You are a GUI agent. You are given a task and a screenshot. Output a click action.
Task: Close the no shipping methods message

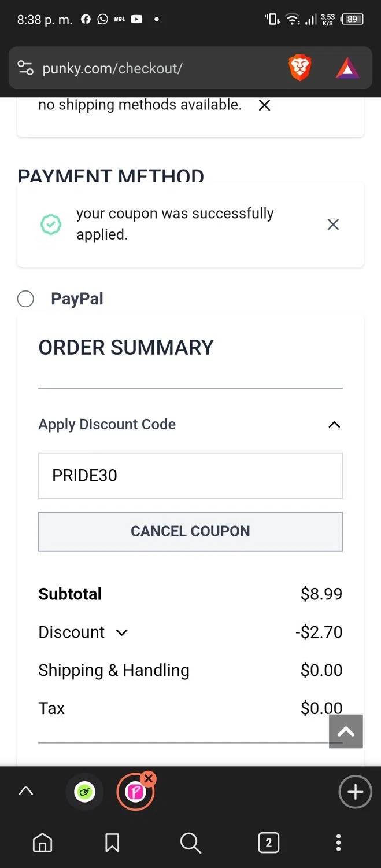click(264, 105)
